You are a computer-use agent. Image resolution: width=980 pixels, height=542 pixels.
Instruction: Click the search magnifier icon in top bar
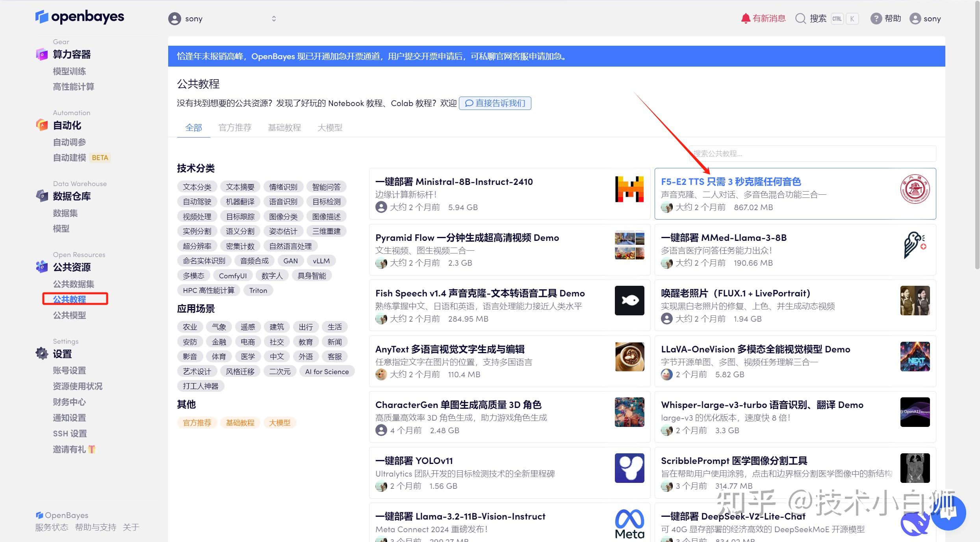[x=800, y=19]
